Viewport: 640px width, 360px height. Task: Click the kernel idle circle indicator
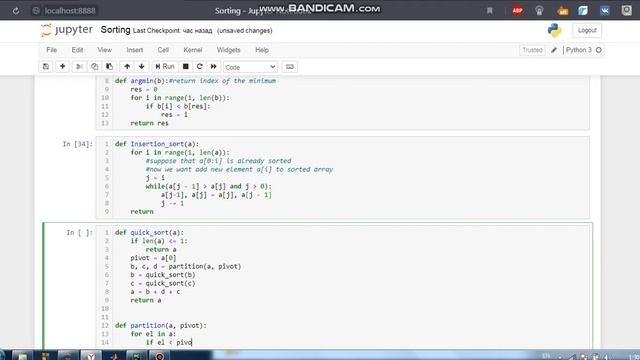tap(599, 50)
